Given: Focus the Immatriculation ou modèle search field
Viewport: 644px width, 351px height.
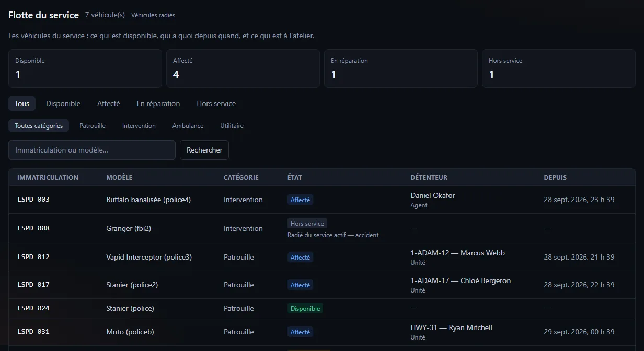Looking at the screenshot, I should tap(92, 150).
